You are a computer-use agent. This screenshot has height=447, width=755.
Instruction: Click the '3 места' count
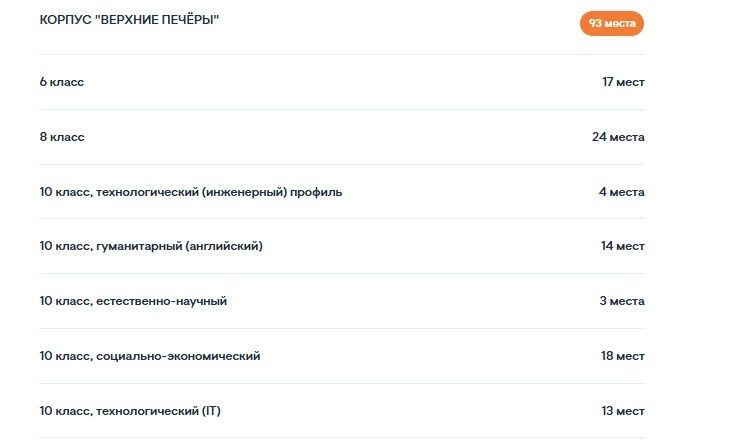pyautogui.click(x=622, y=301)
